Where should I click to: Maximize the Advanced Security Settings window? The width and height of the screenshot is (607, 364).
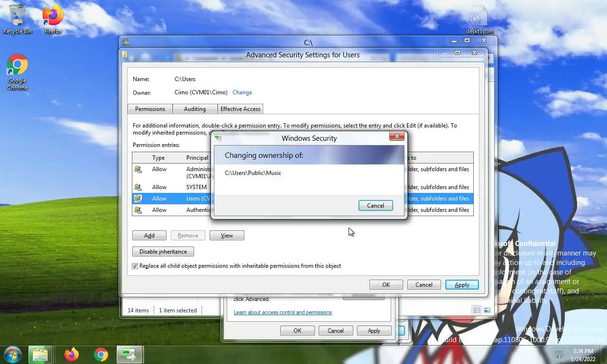pyautogui.click(x=458, y=53)
